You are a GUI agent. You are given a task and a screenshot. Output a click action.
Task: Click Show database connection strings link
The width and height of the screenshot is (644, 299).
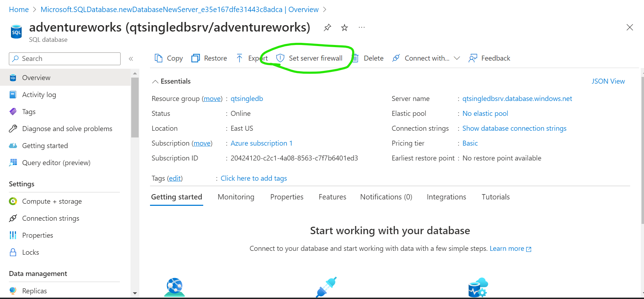(514, 128)
